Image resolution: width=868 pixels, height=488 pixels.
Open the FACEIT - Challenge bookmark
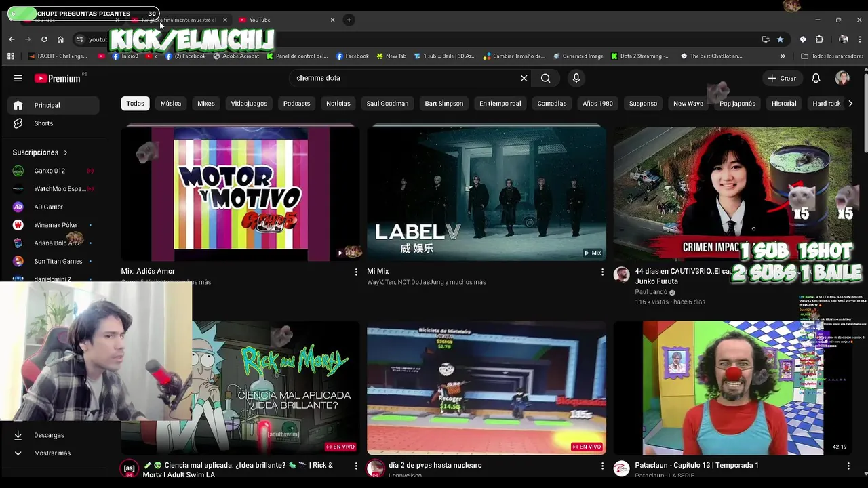tap(57, 56)
